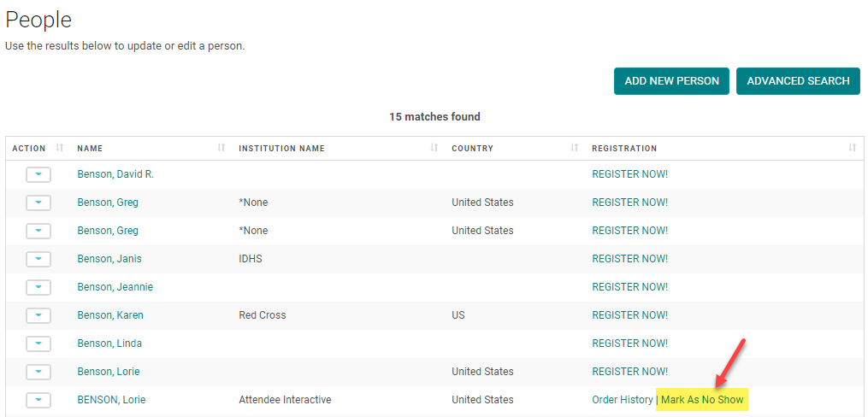Sort by Institution Name column arrows
This screenshot has width=868, height=417.
(434, 148)
